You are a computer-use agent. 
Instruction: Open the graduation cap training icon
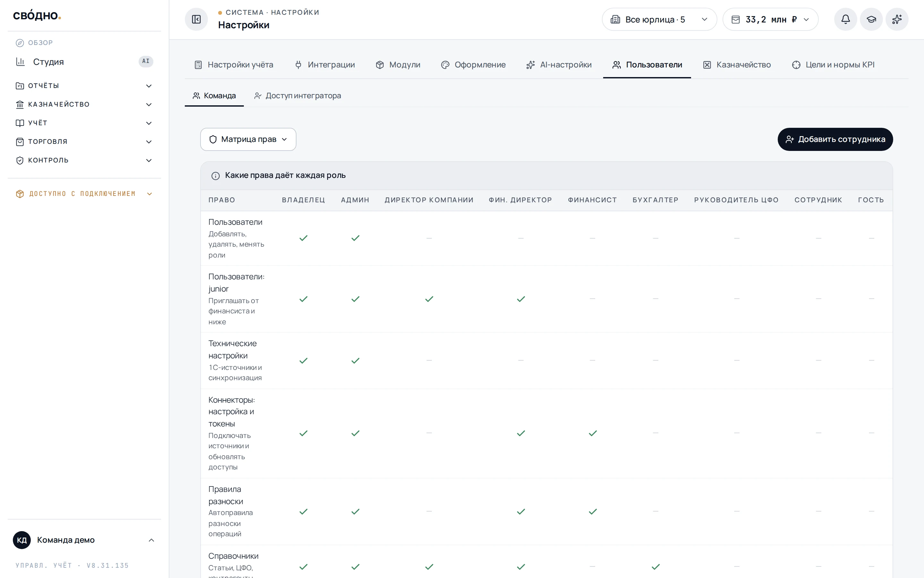point(871,19)
